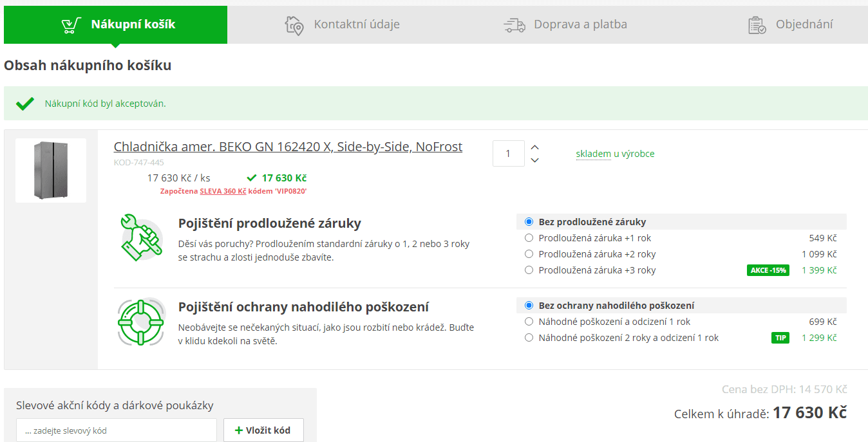Click the discount code input field
Screen dimensions: 868x442
point(117,430)
